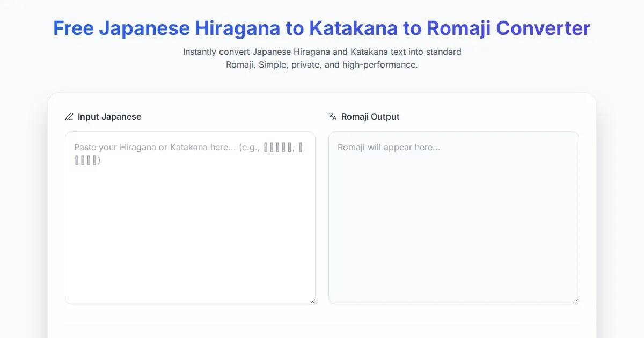Click the "Romaji will appear here..." placeholder
Screen dimensions: 644x338
pyautogui.click(x=389, y=147)
